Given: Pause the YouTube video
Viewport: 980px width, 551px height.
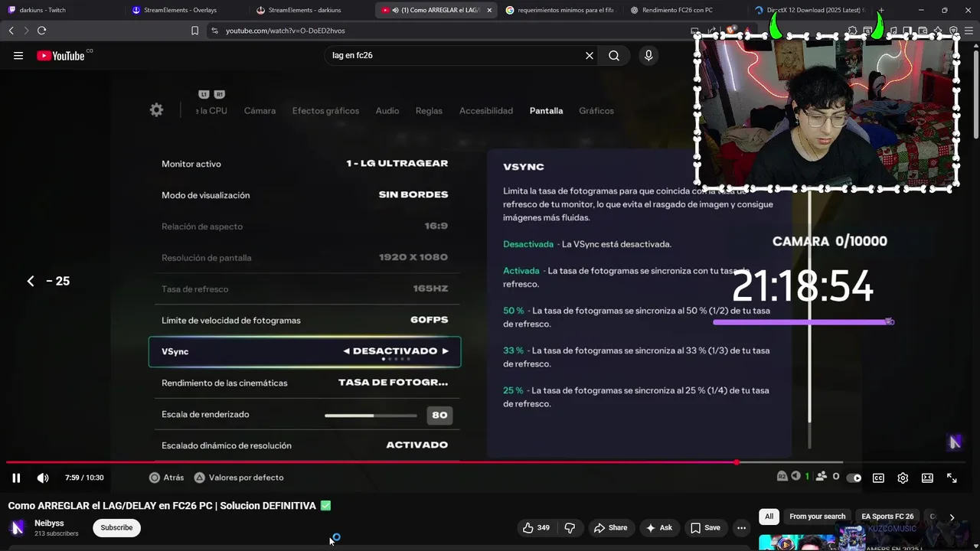Looking at the screenshot, I should tap(16, 478).
